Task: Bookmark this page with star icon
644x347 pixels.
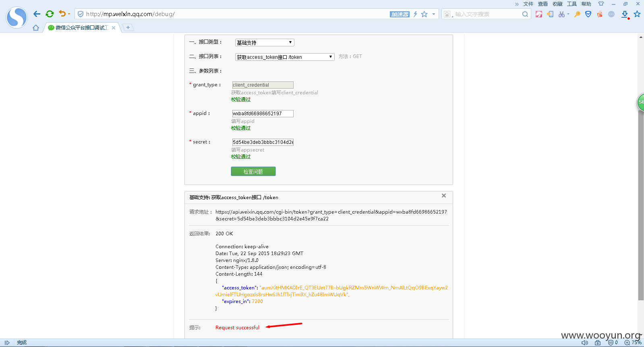Action: 424,14
